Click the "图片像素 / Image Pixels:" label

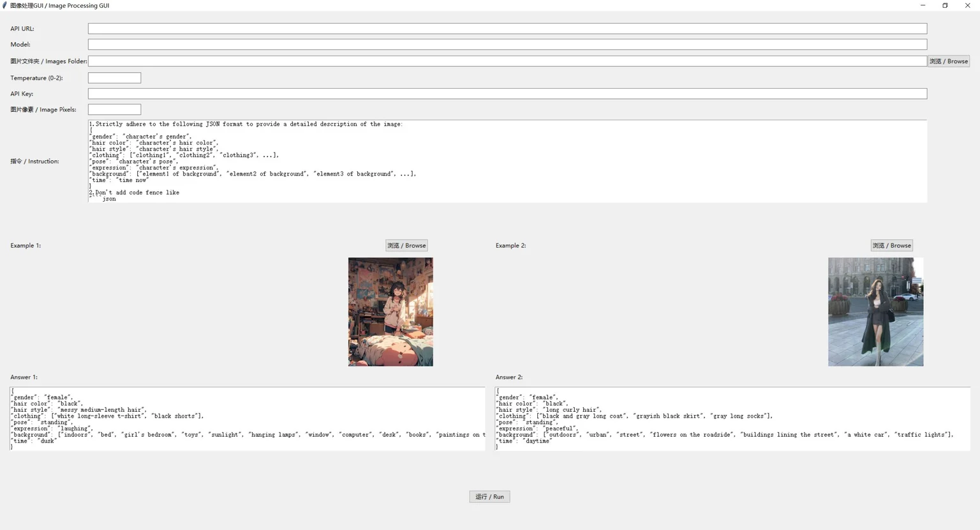43,110
